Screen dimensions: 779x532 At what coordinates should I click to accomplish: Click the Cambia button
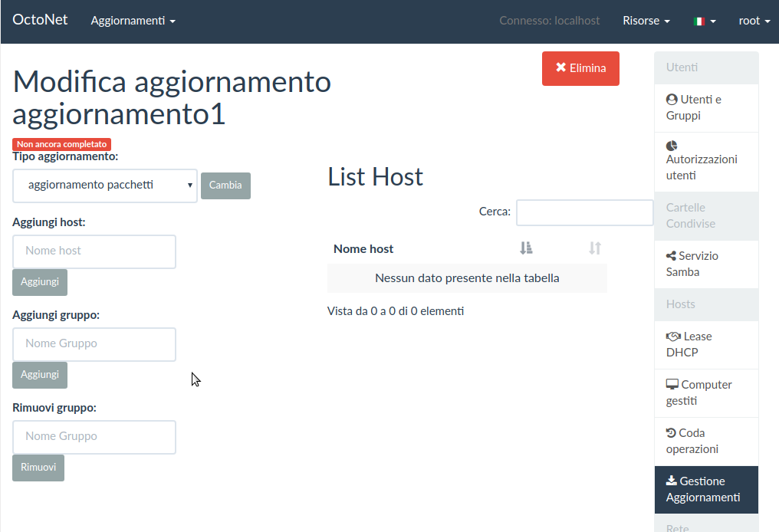click(225, 186)
